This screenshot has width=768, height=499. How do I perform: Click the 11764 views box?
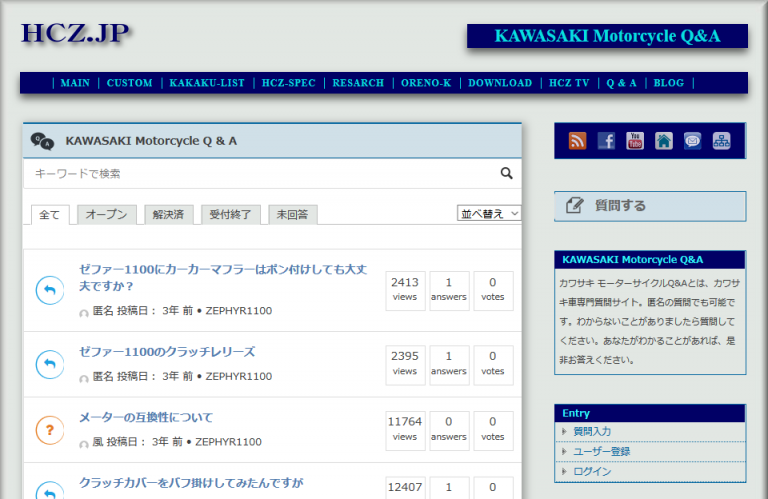click(405, 431)
